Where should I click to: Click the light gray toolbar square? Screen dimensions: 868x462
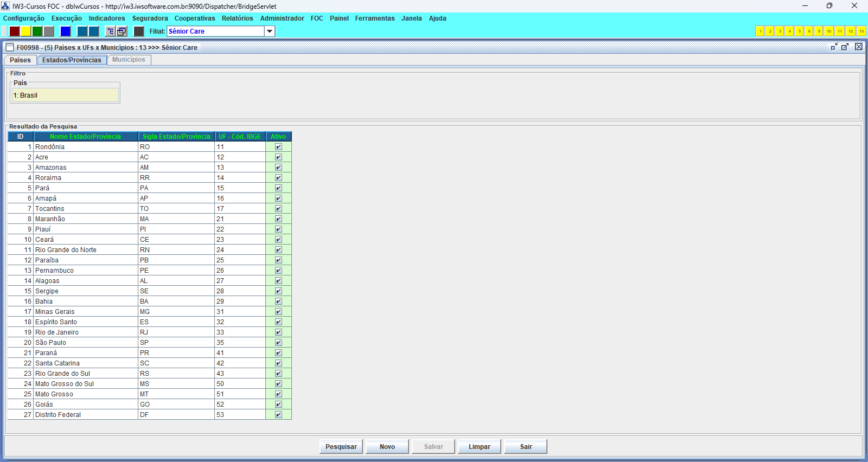(x=49, y=31)
